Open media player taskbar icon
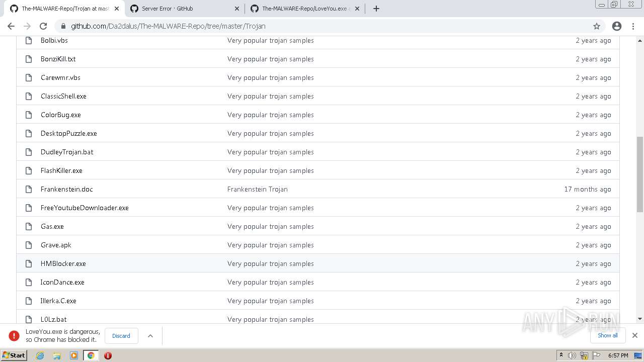 [x=74, y=355]
